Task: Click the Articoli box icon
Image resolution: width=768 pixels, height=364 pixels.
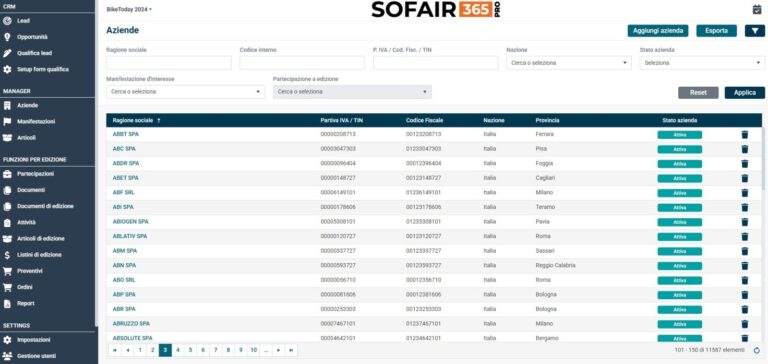Action: click(x=7, y=138)
